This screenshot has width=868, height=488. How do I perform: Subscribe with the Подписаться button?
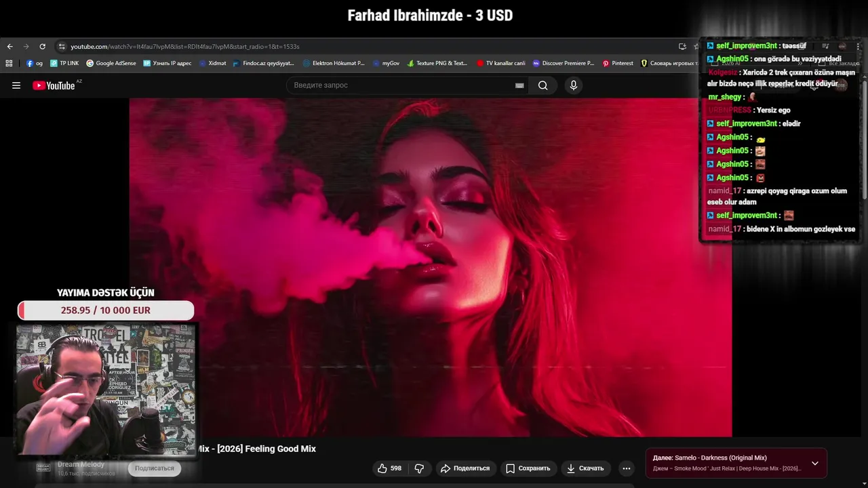(155, 468)
